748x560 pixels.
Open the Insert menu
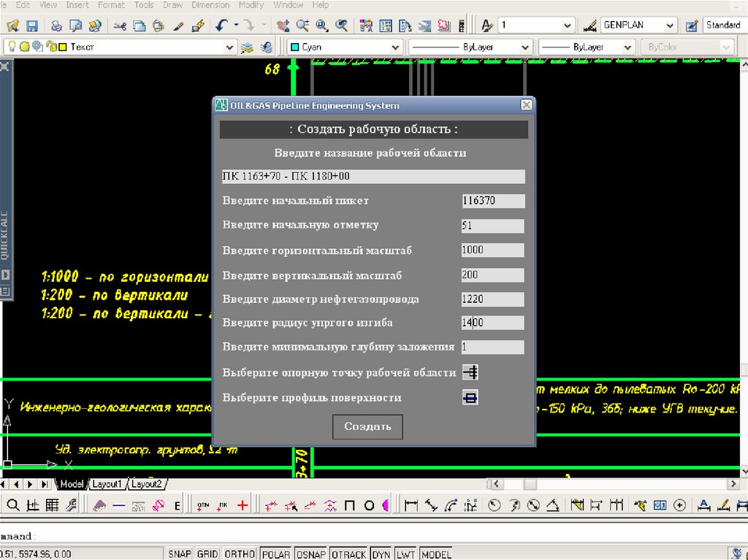(x=77, y=5)
